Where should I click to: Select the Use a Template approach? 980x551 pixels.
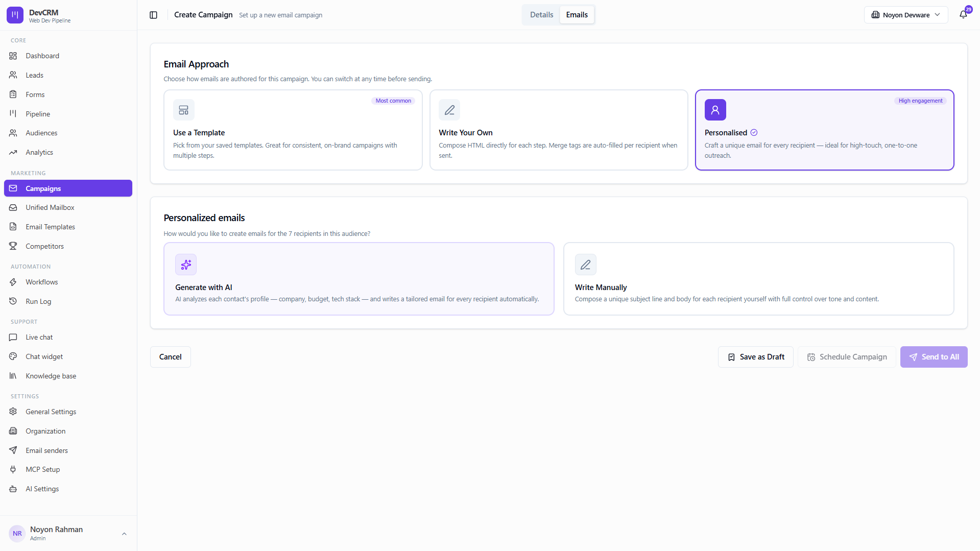click(x=293, y=130)
